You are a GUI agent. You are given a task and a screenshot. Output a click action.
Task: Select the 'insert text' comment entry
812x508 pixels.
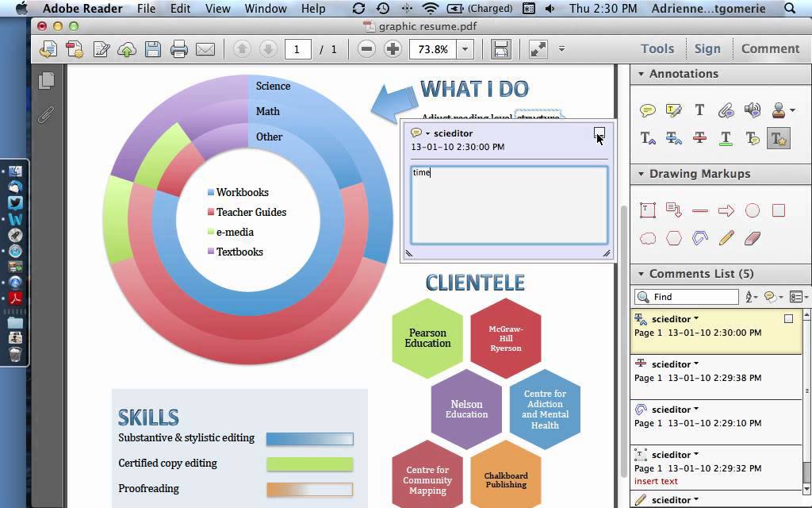tap(717, 468)
